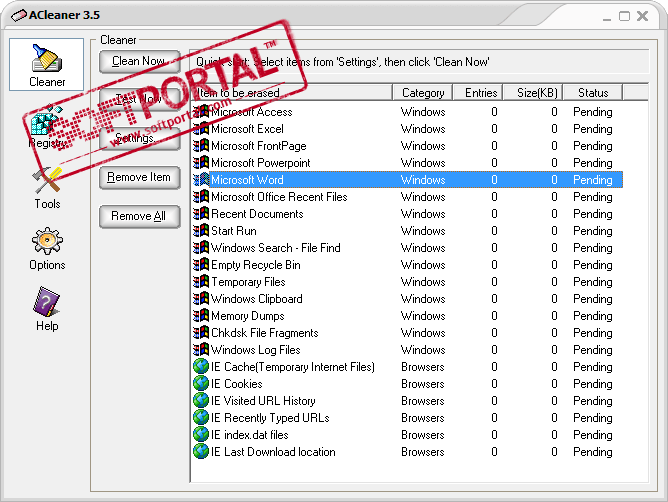Image resolution: width=668 pixels, height=502 pixels.
Task: Click the Temporary Files row icon
Action: 201,282
